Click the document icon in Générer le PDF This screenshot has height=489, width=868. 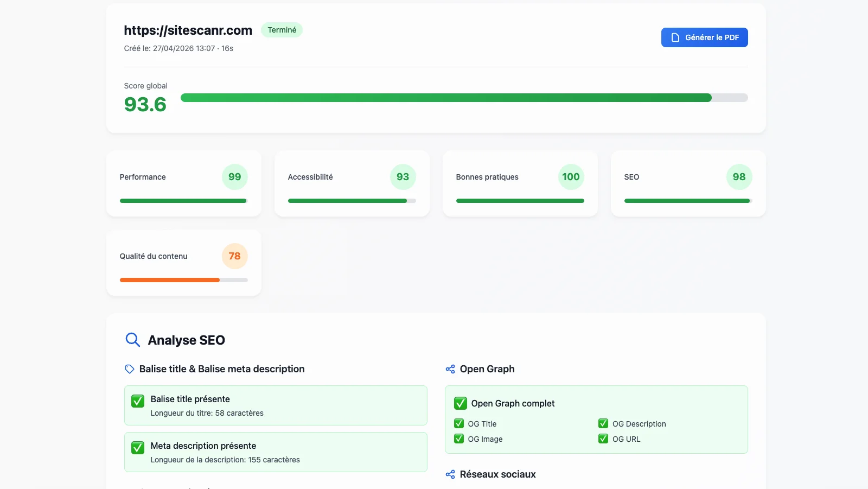675,37
